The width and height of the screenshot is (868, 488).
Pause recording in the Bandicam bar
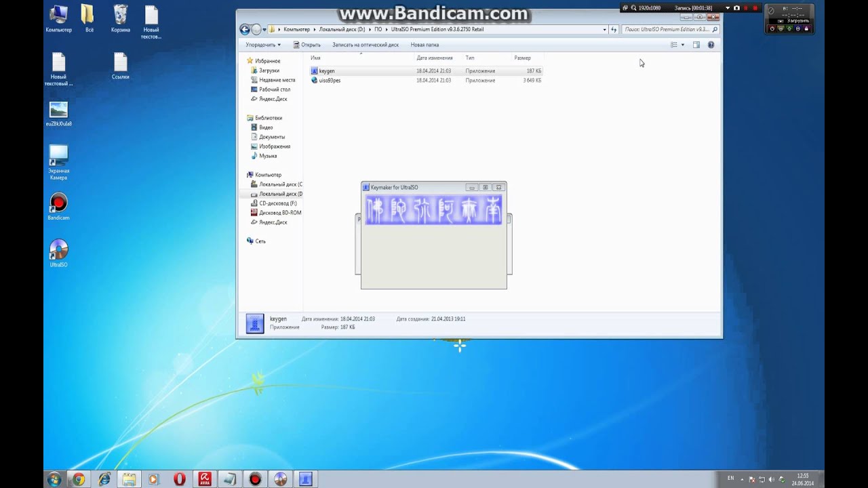point(746,8)
